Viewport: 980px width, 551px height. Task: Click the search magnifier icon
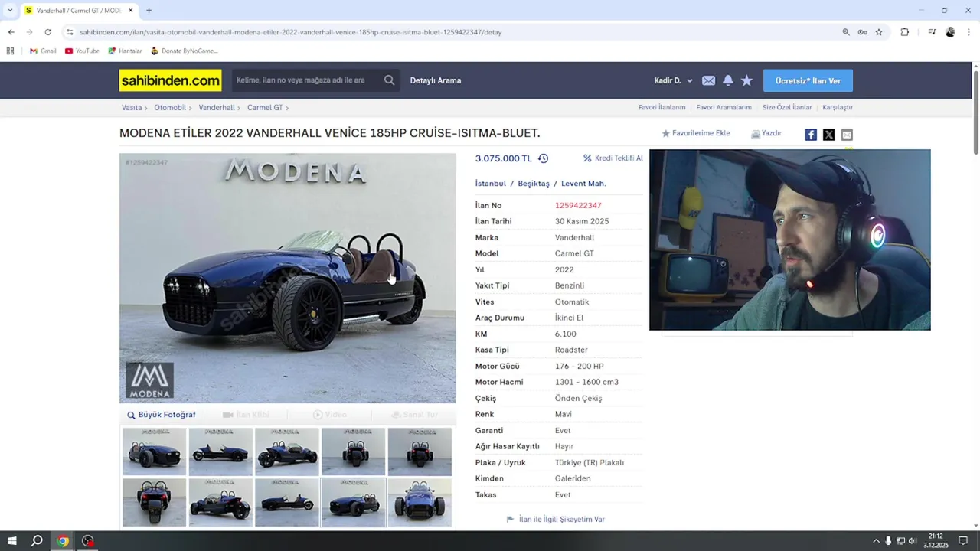click(x=389, y=80)
